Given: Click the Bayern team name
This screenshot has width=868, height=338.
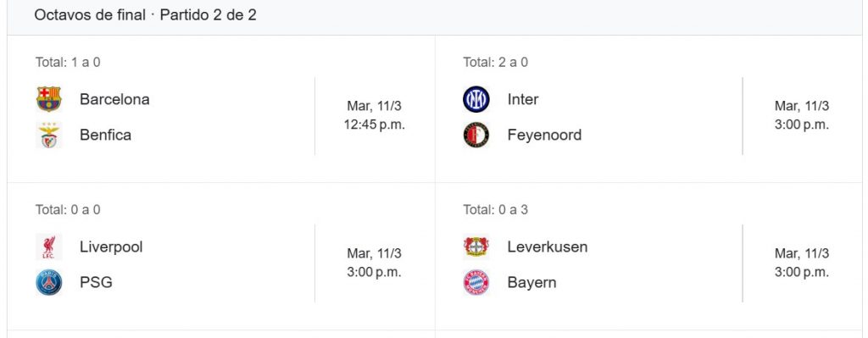Looking at the screenshot, I should pos(532,283).
